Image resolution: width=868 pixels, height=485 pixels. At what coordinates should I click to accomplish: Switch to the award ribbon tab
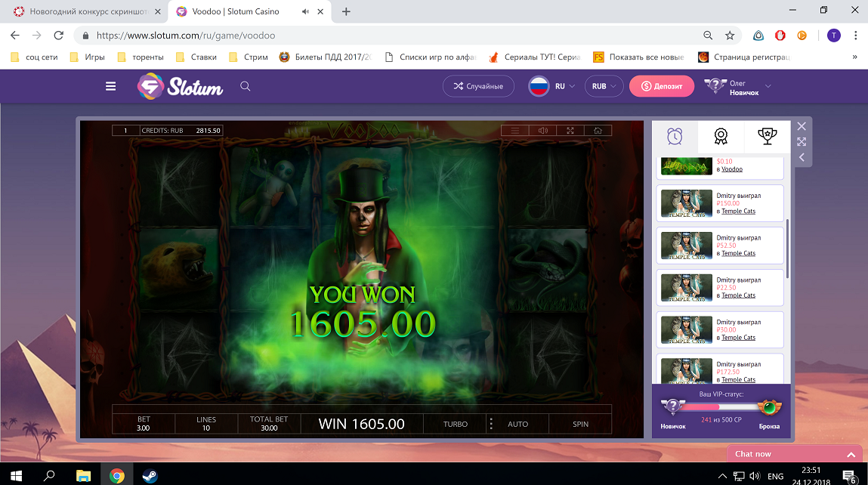tap(721, 136)
